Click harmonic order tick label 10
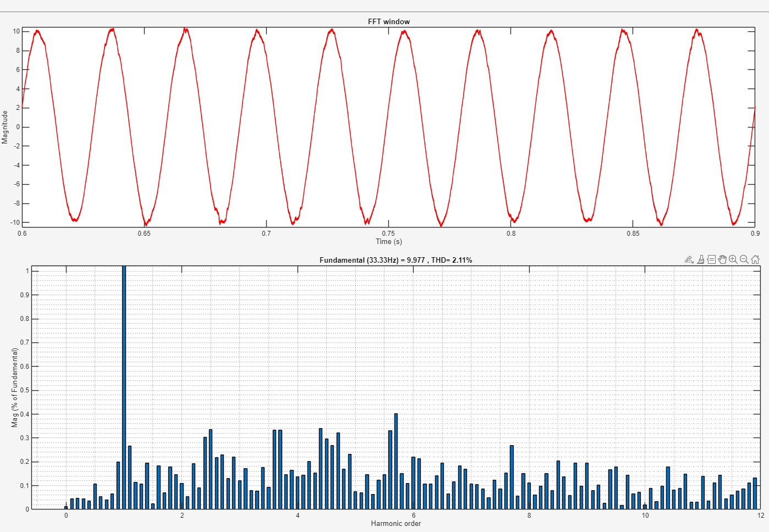The height and width of the screenshot is (532, 769). (x=645, y=516)
